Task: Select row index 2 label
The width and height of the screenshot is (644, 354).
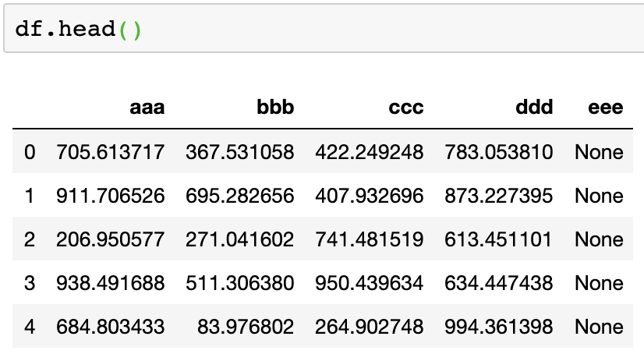Action: [30, 239]
